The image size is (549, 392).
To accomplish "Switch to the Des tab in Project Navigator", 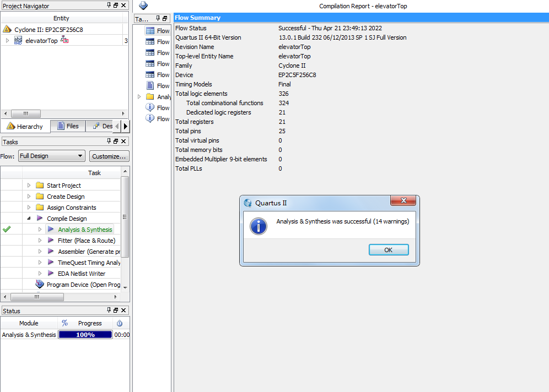I will [x=103, y=126].
